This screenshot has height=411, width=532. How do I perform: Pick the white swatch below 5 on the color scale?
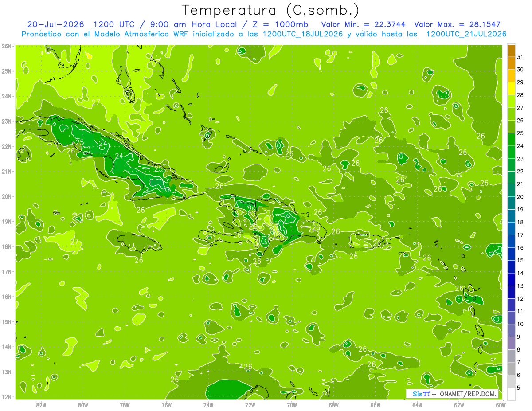[511, 394]
